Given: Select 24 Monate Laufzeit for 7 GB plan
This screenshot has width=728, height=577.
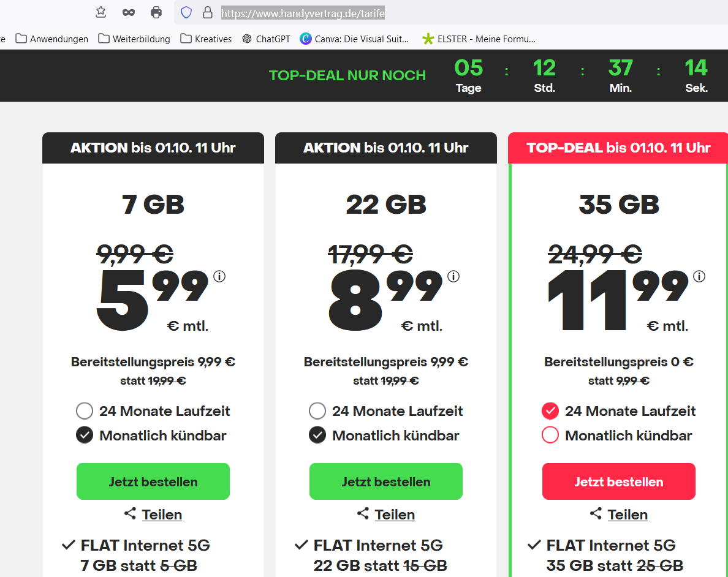Looking at the screenshot, I should 85,411.
